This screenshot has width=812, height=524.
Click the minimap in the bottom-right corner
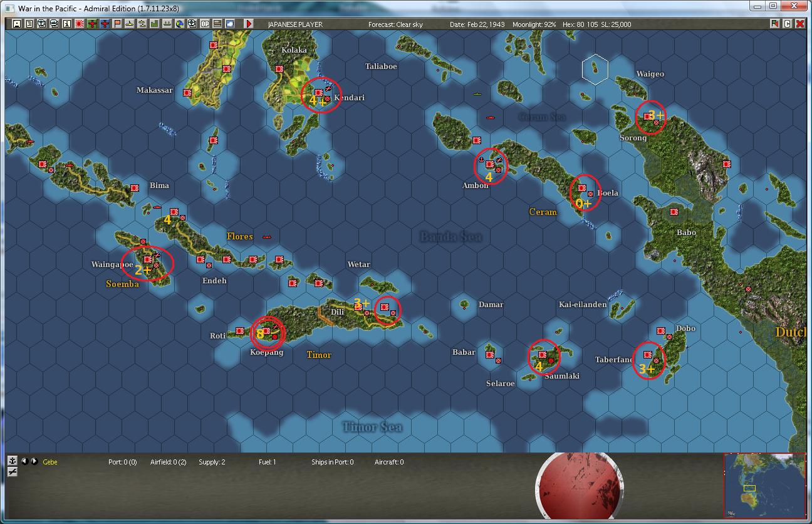[x=764, y=485]
